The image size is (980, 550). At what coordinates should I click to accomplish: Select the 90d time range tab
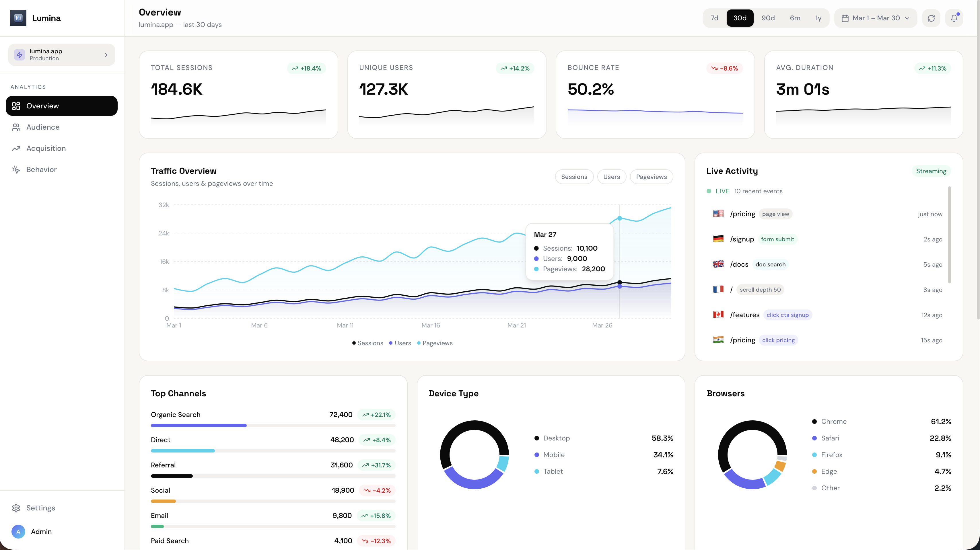click(x=768, y=18)
